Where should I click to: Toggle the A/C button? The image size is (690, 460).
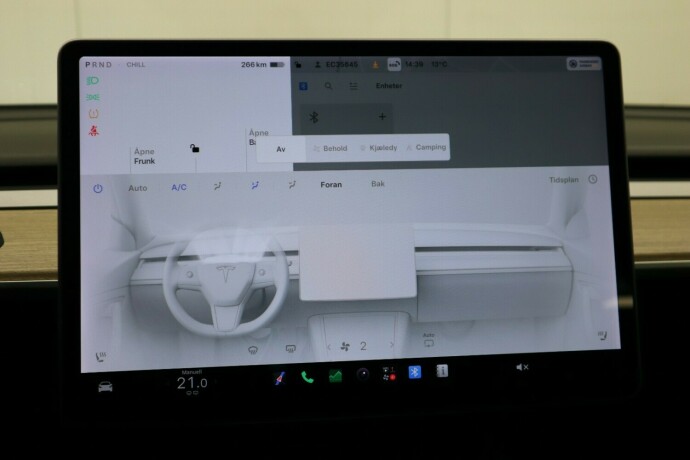[x=179, y=188]
